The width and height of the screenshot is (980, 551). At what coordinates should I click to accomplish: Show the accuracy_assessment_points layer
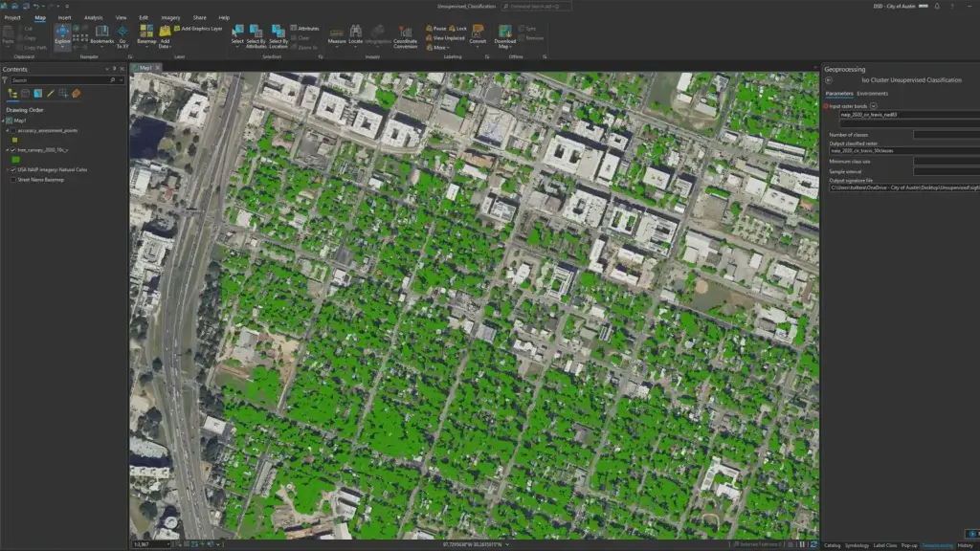click(x=12, y=131)
